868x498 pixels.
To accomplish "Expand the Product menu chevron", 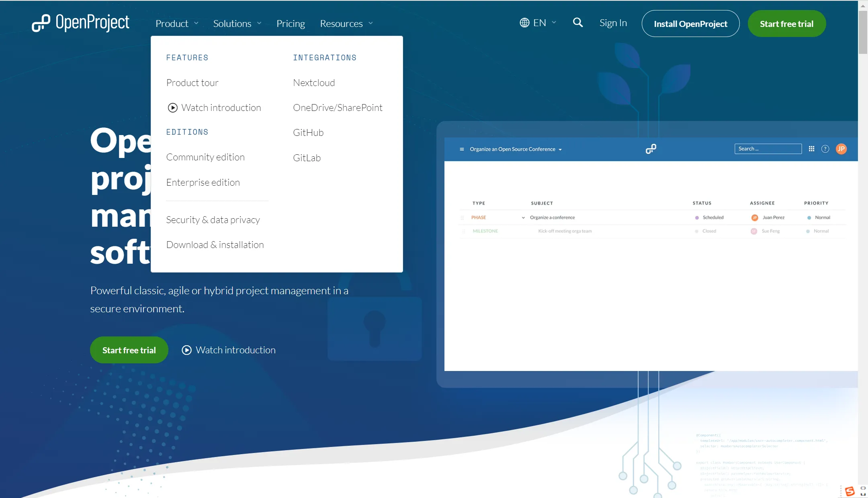I will click(196, 23).
